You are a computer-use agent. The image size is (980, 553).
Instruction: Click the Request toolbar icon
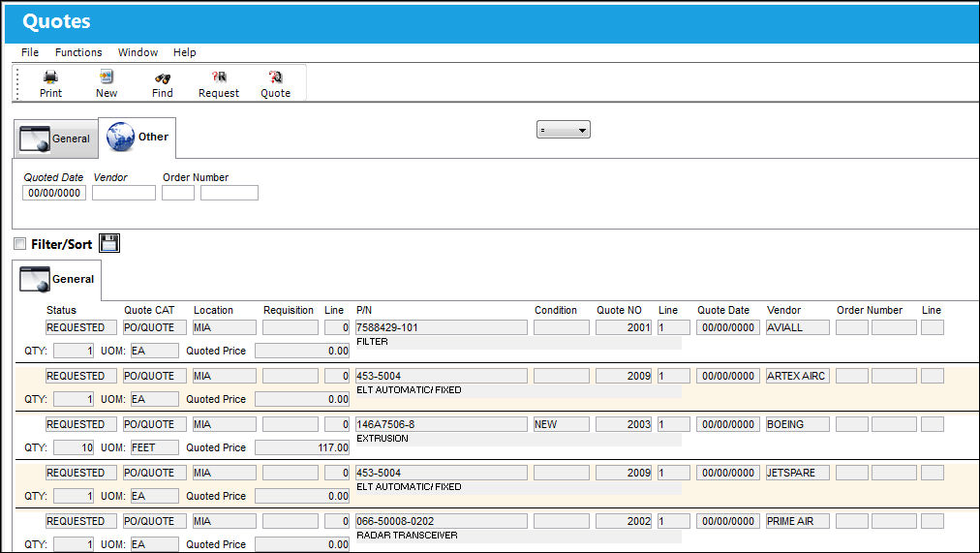click(219, 77)
